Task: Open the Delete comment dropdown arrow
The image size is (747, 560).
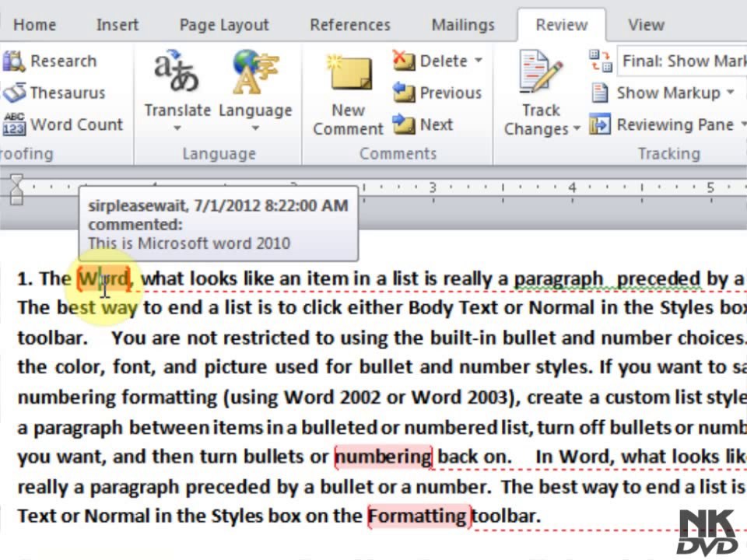Action: pos(479,61)
